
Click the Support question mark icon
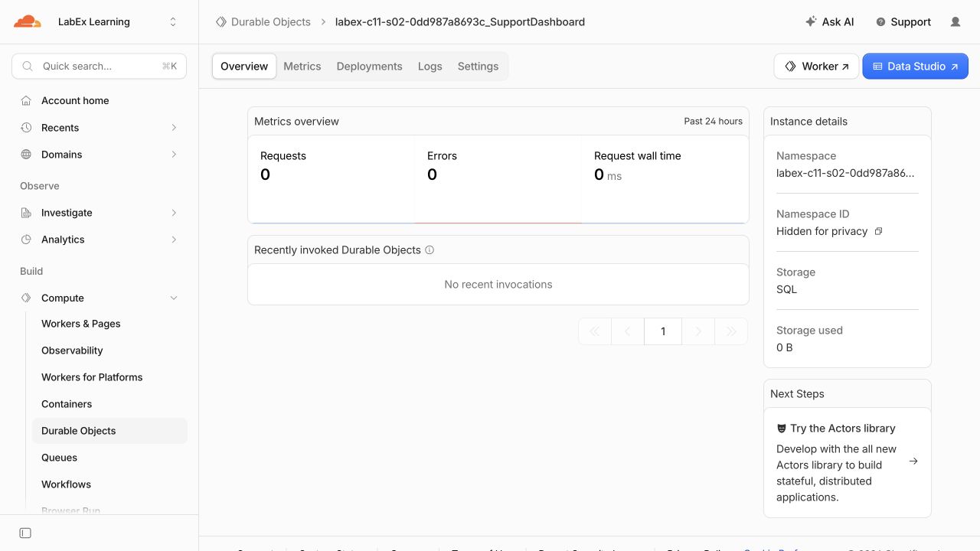(881, 22)
